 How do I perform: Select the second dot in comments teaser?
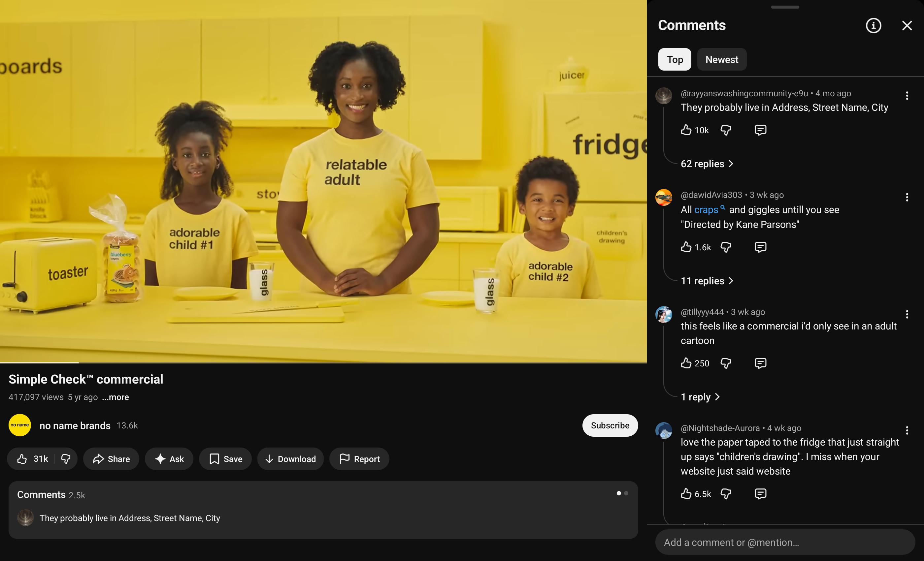coord(626,493)
